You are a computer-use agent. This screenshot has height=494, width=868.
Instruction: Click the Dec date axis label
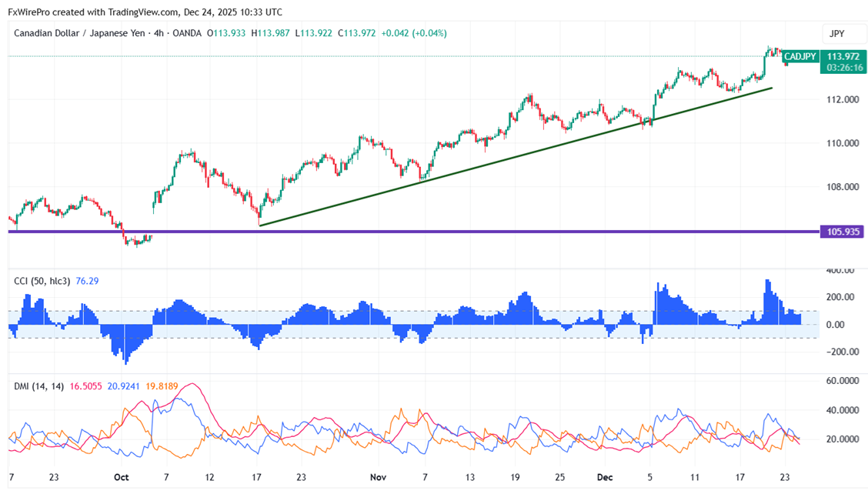point(605,477)
